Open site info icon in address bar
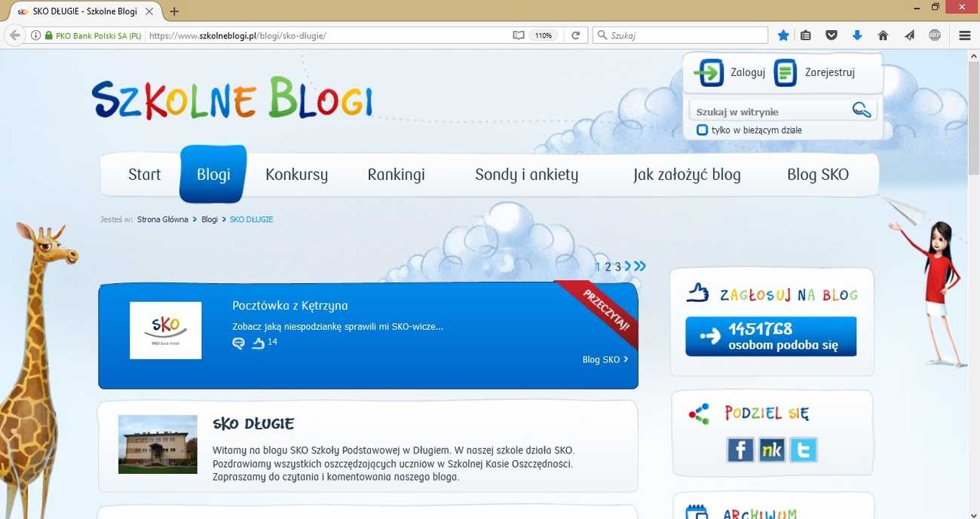This screenshot has width=980, height=519. (35, 35)
